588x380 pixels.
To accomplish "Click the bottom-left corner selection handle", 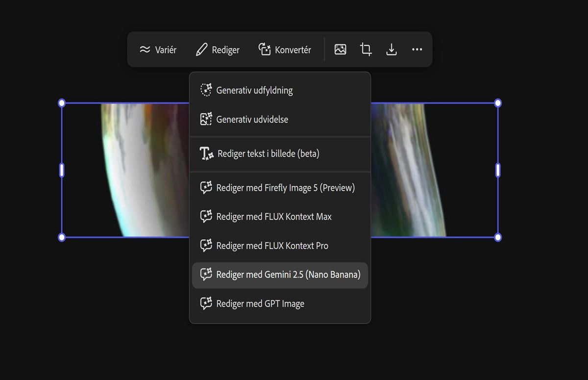I will coord(62,237).
